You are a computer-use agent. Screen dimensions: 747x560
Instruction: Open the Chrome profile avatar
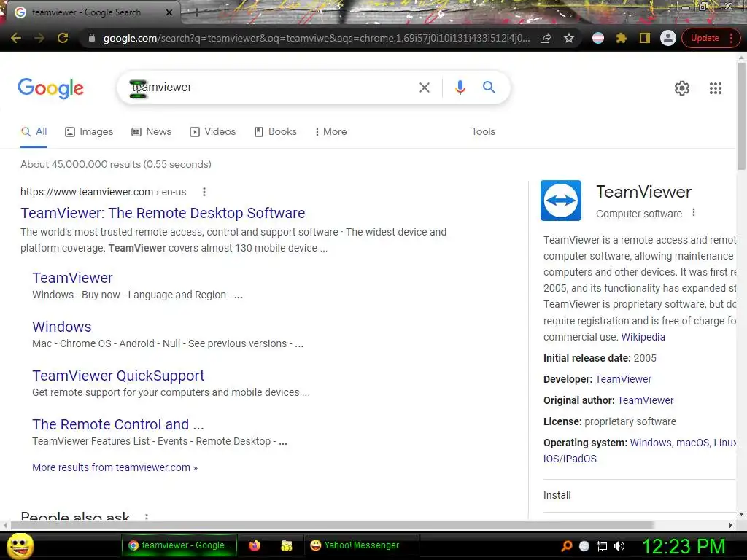[x=668, y=38]
